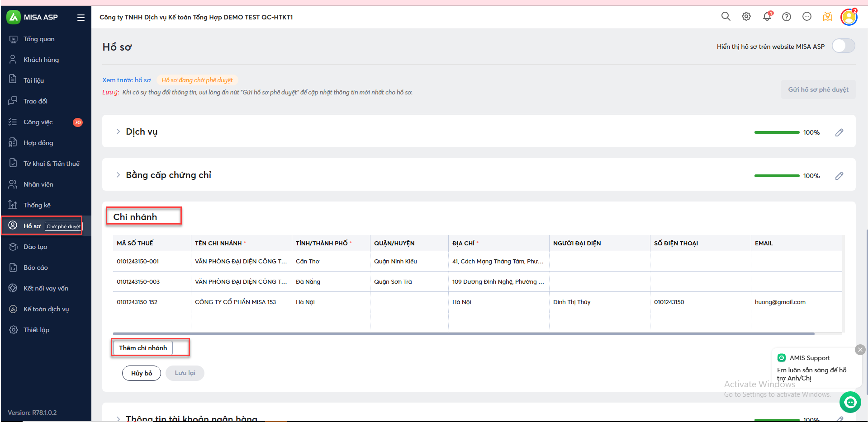Toggle Hiển thị hồ sơ trên website switch
The image size is (868, 422).
pos(843,46)
